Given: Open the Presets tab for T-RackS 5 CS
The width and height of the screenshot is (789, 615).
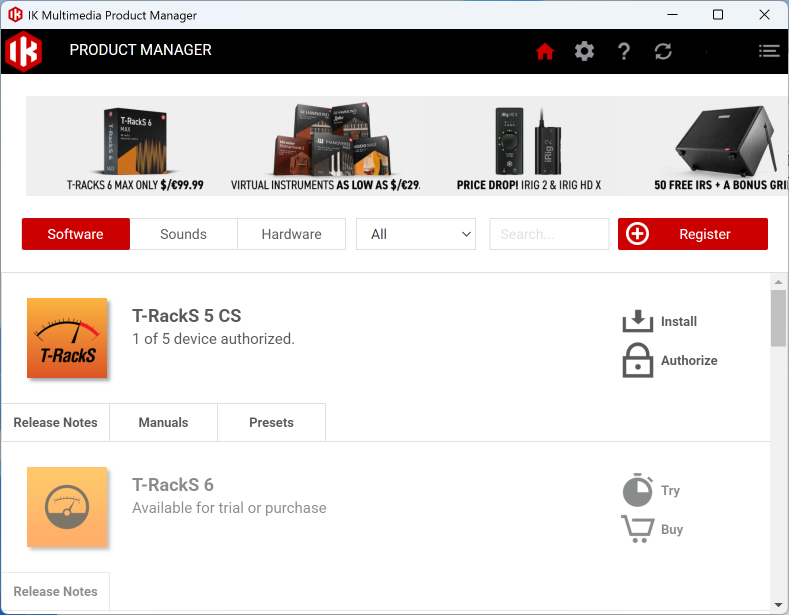Looking at the screenshot, I should click(271, 422).
